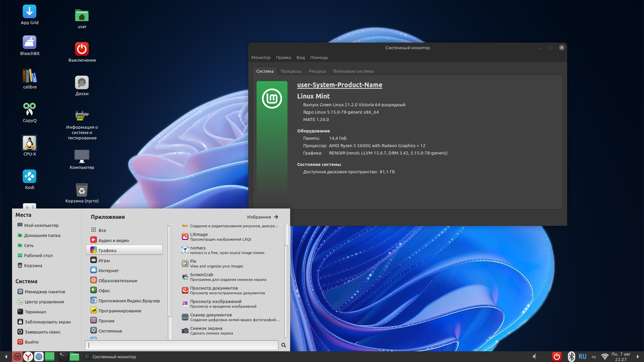
Task: Click the blue app grid panel launcher
Action: [39, 356]
